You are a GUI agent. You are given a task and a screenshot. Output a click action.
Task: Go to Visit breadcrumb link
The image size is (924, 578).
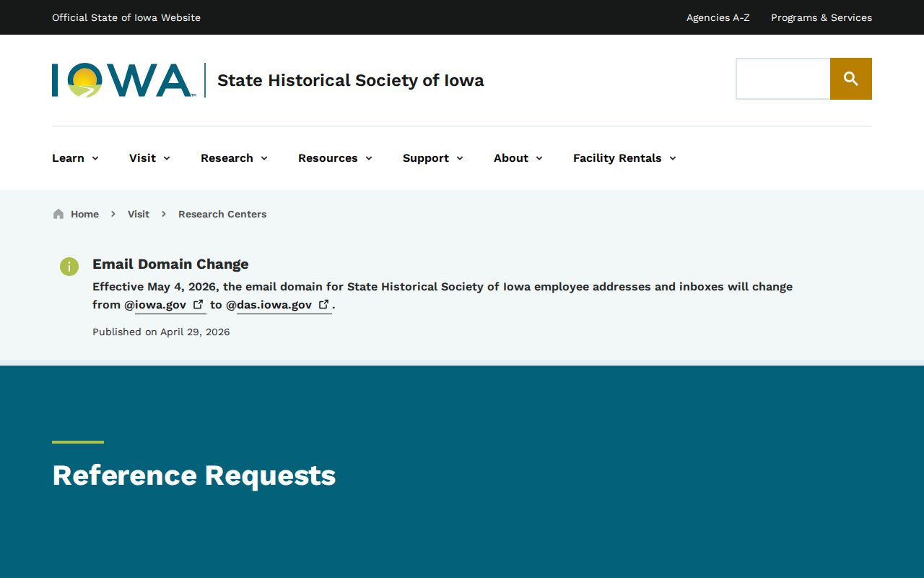(139, 214)
